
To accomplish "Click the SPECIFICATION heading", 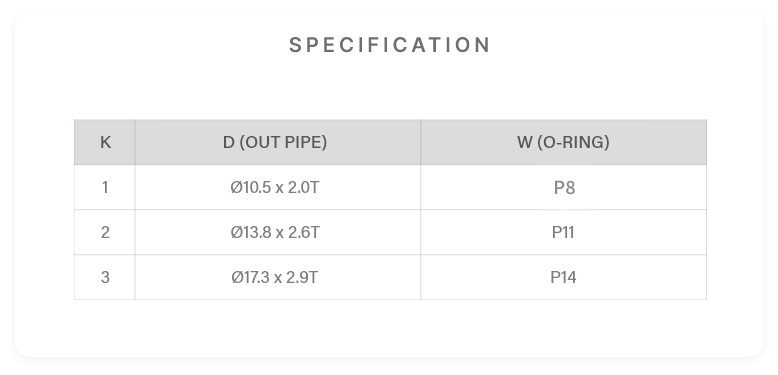I will click(389, 45).
